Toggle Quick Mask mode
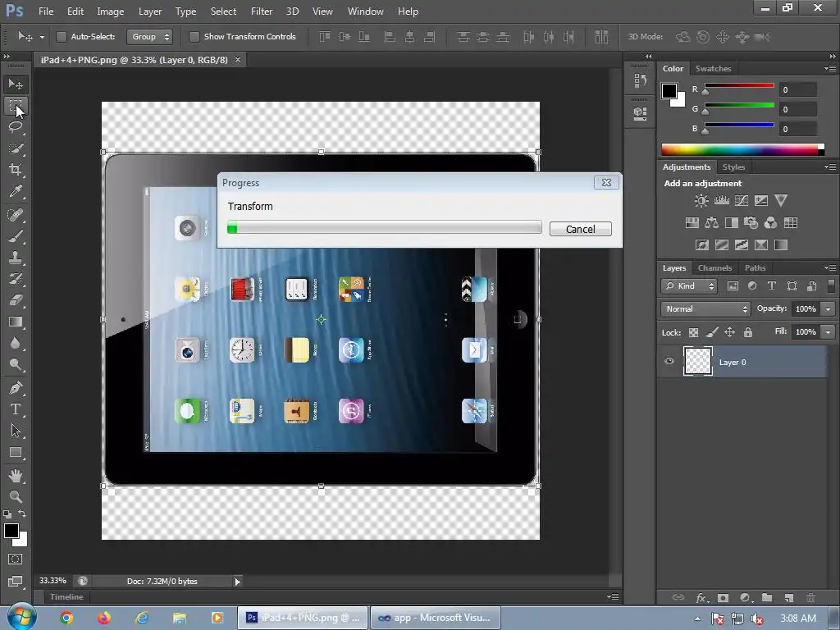840x630 pixels. (16, 559)
